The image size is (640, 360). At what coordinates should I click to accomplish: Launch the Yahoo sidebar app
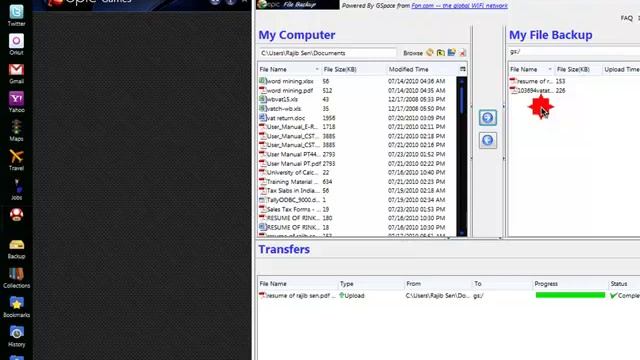(16, 102)
